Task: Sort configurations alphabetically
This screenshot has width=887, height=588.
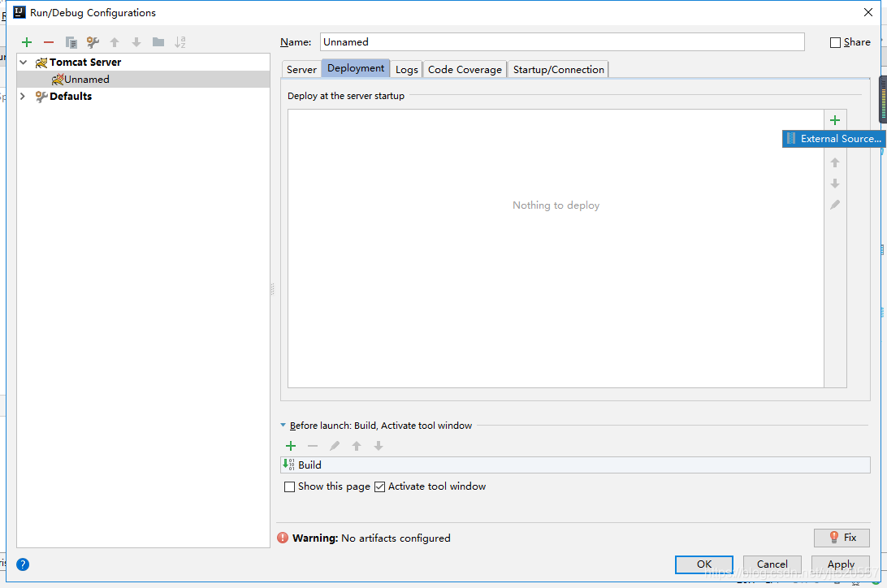Action: click(180, 42)
